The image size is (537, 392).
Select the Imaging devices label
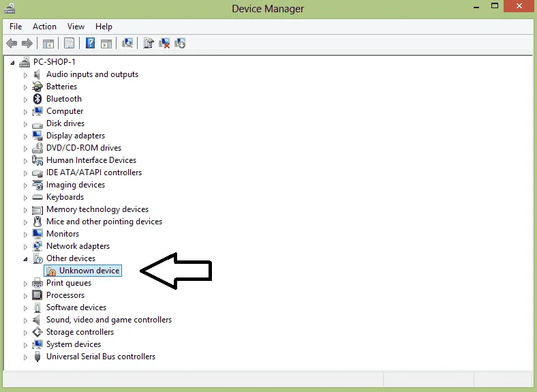[x=76, y=185]
